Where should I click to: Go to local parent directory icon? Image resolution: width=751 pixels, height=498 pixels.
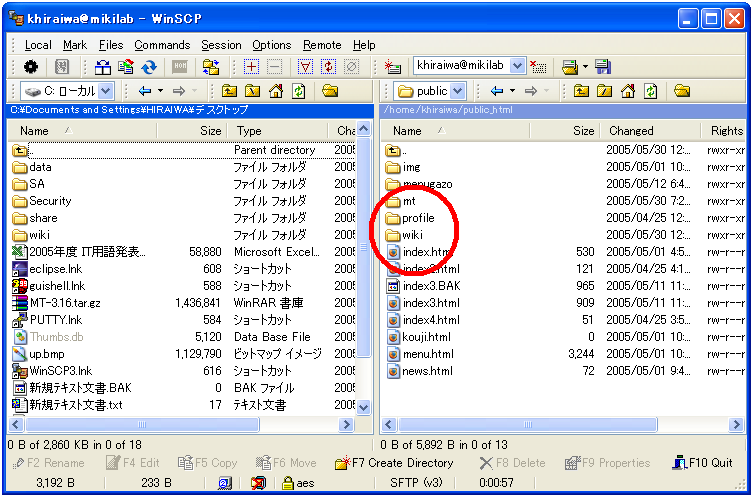pos(229,91)
